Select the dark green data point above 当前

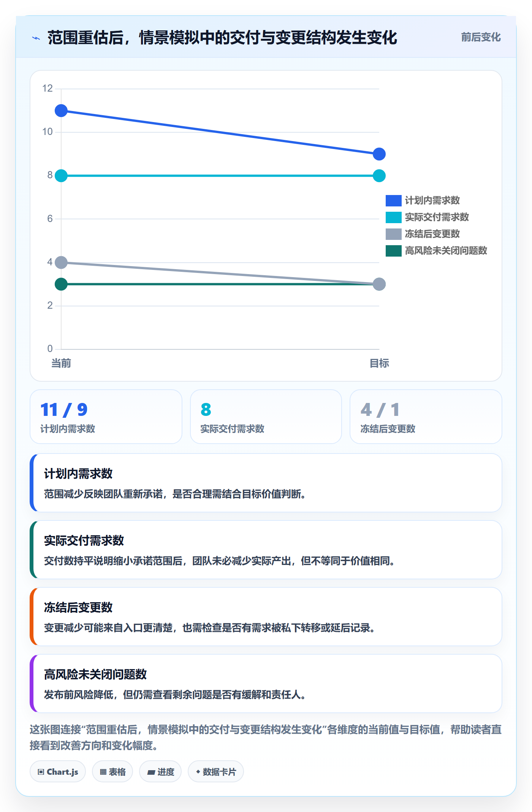click(61, 284)
